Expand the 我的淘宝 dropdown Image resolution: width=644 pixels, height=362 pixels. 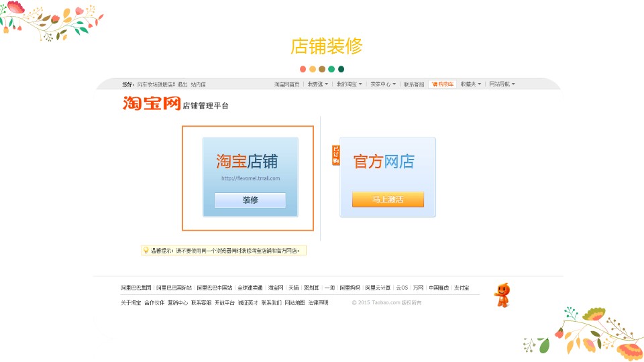tap(349, 84)
